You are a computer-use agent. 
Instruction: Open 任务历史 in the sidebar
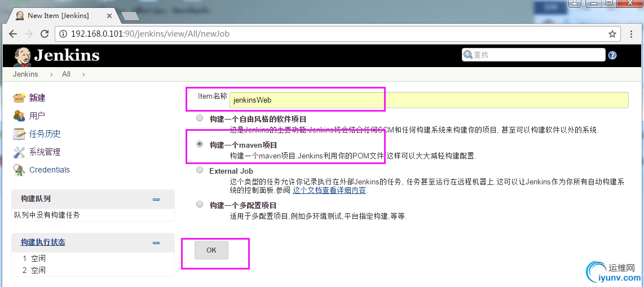coord(45,134)
